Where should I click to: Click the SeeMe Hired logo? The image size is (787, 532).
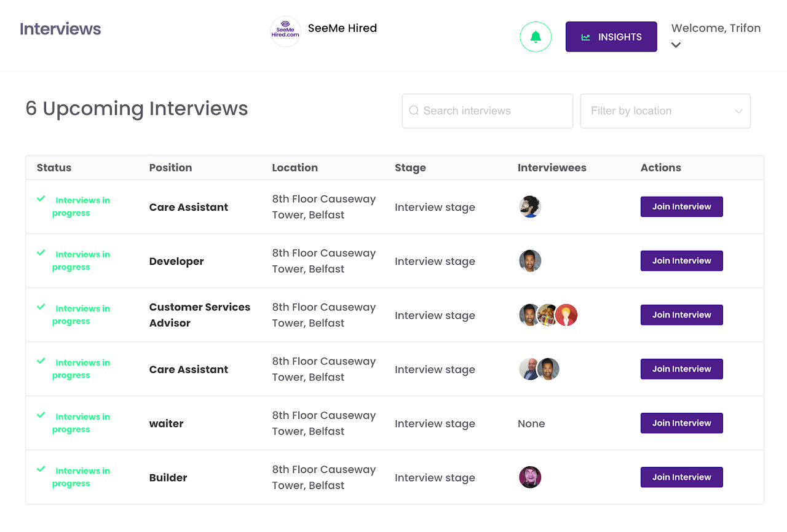pos(285,32)
